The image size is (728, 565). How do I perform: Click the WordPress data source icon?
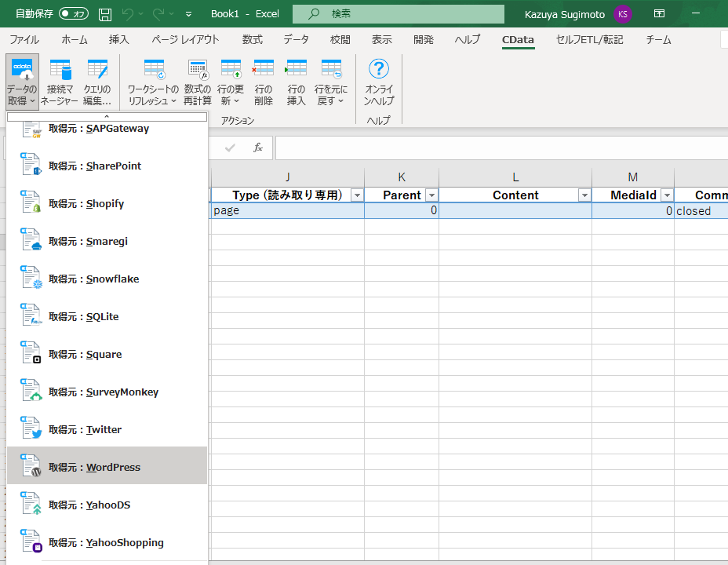coord(31,465)
